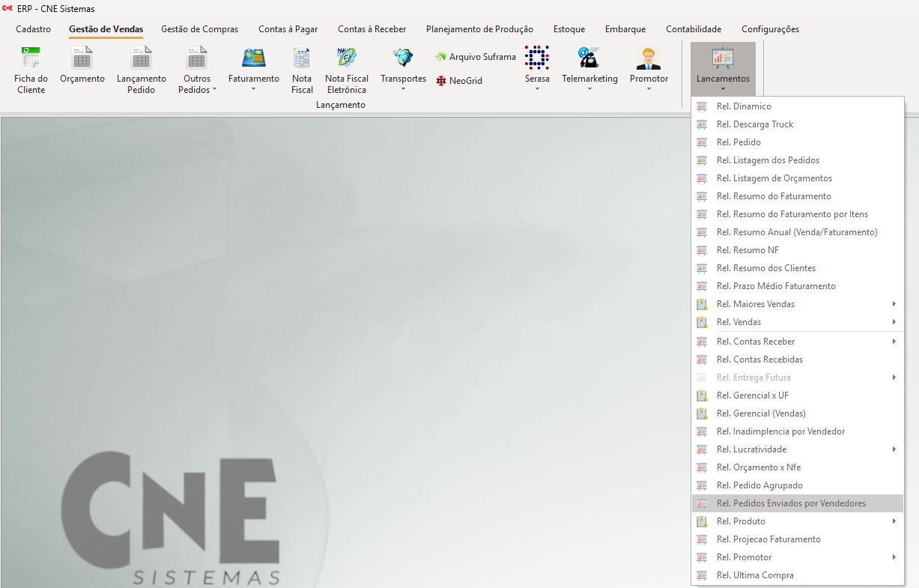Select Rel. Pedidos Enviados por Vendedores

point(791,503)
